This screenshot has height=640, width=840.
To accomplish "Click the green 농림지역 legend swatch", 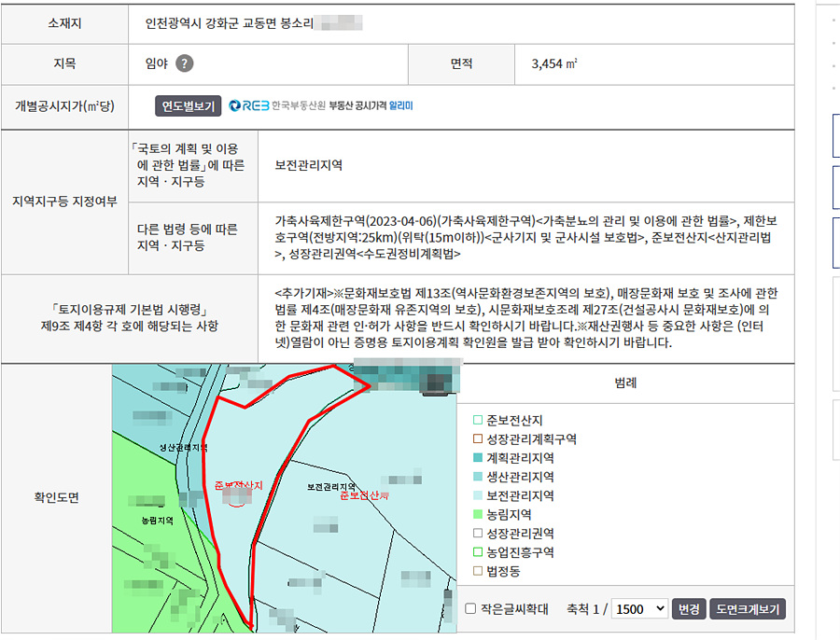I will [478, 514].
